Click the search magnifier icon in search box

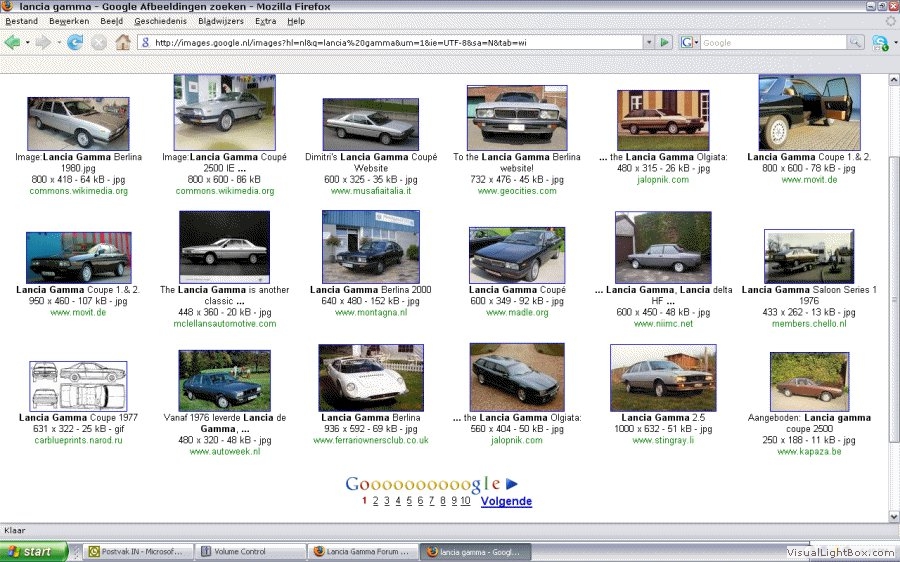click(x=855, y=42)
